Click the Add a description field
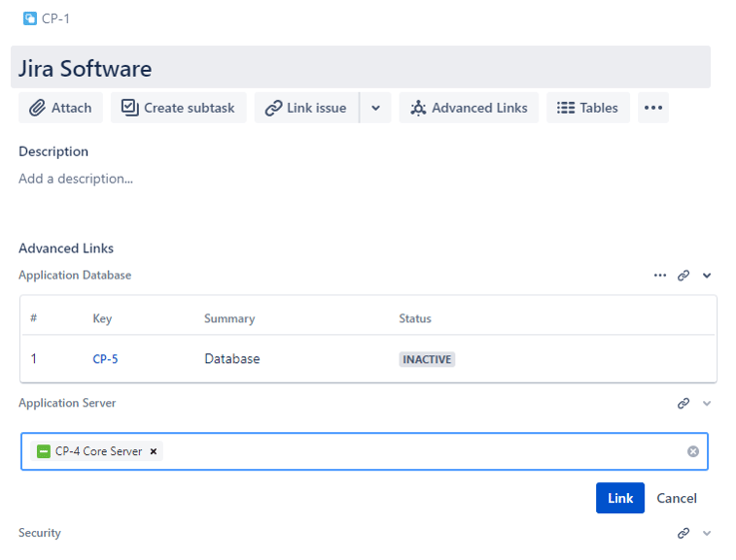This screenshot has width=736, height=560. (x=76, y=179)
